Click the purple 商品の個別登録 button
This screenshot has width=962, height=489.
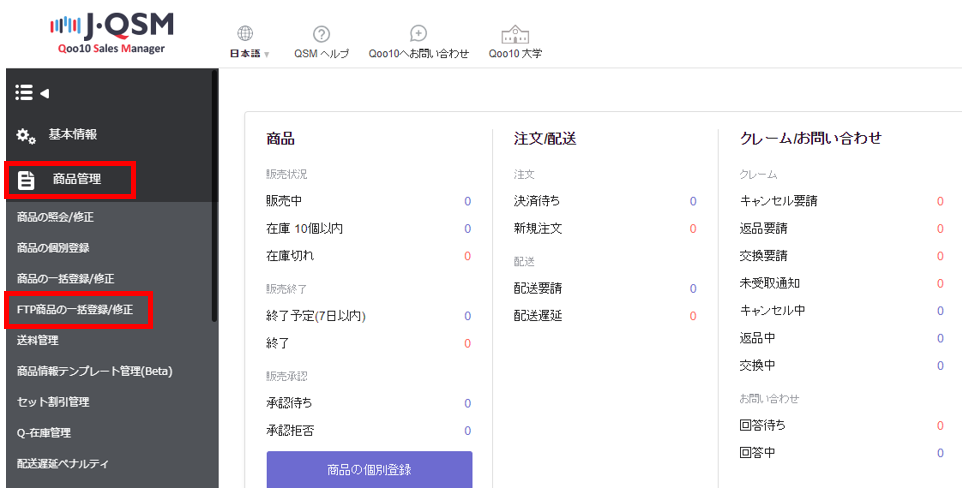click(369, 470)
